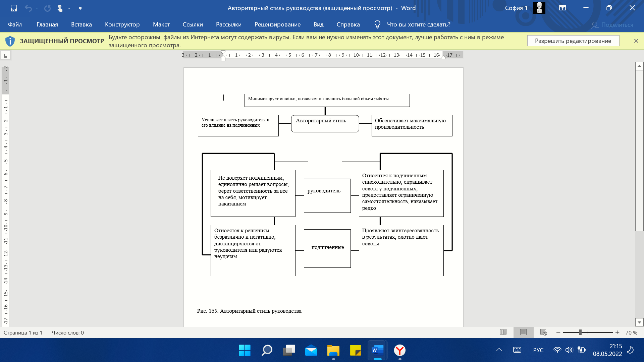Switch to Print Layout view
The image size is (644, 362).
[x=523, y=332]
